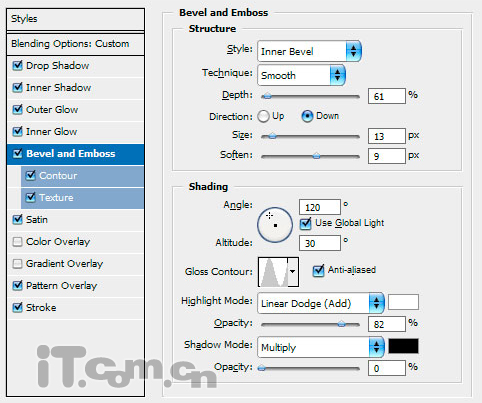482x403 pixels.
Task: Click the Depth percentage input field
Action: 387,96
